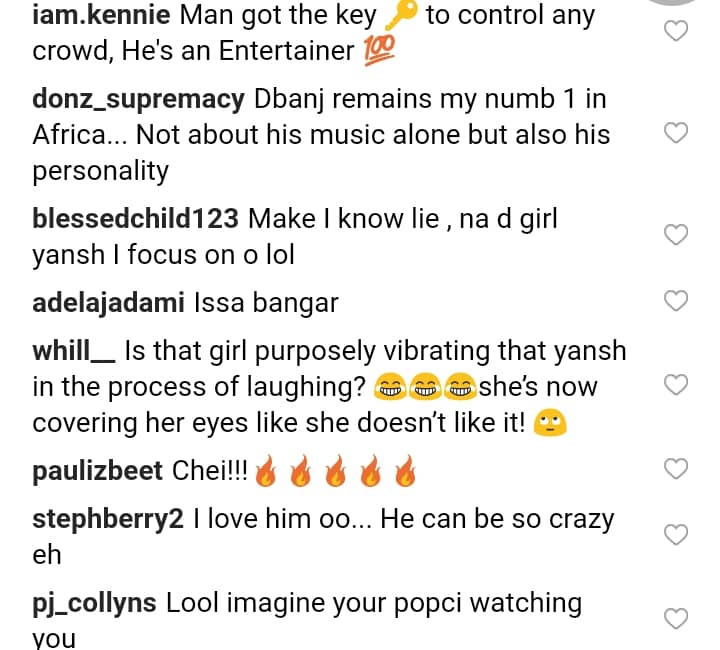Like stephberry2's 'I love him' comment

[x=677, y=535]
